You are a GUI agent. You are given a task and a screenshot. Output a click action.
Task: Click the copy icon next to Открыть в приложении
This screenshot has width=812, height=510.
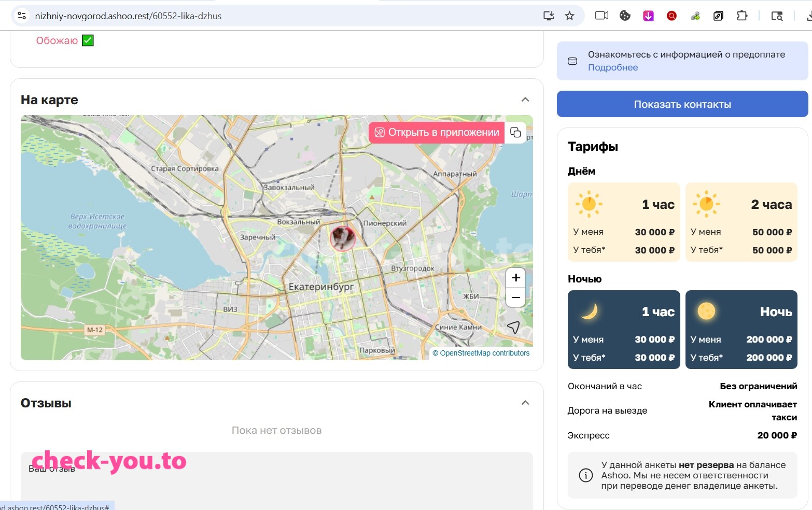(515, 132)
